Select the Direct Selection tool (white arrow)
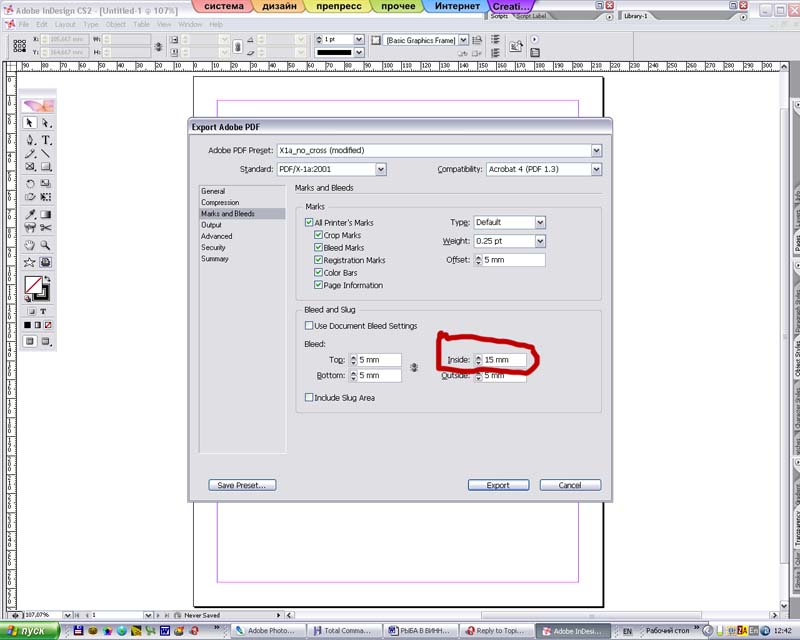This screenshot has width=800, height=640. tap(46, 123)
